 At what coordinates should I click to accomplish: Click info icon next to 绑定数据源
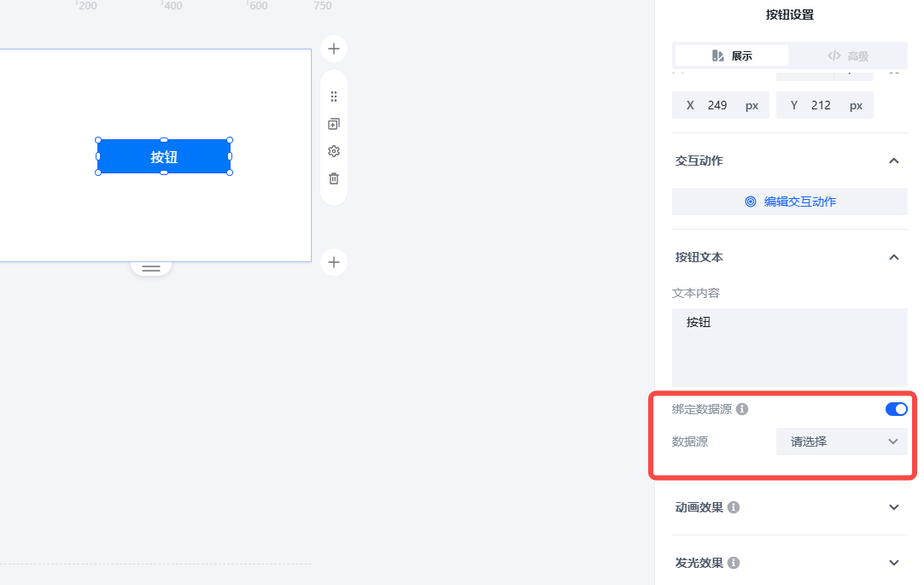coord(742,409)
